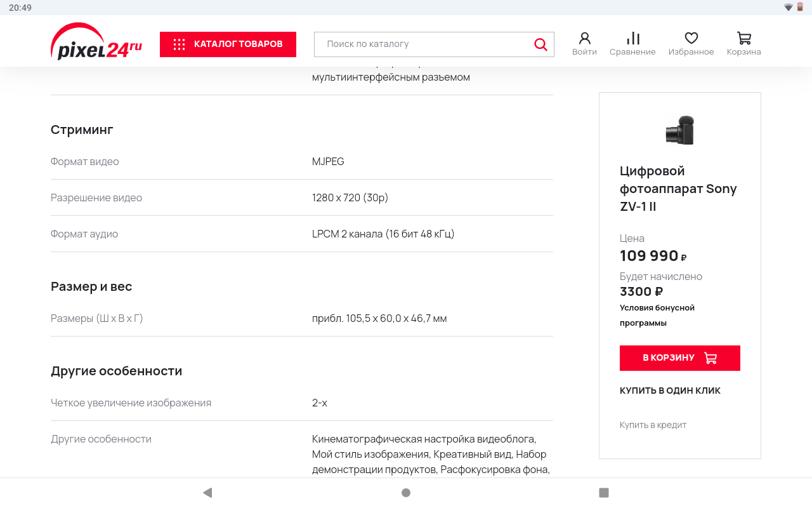812x508 pixels.
Task: Click the Размеры (Ш x В x Г) label
Action: [x=97, y=318]
